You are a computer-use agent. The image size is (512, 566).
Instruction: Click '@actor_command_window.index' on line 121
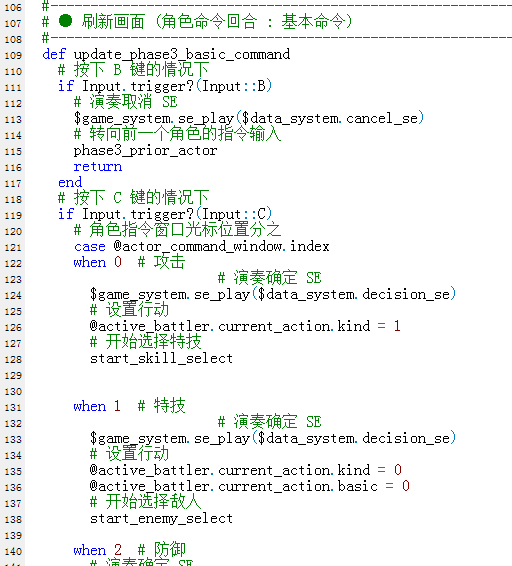[221, 247]
